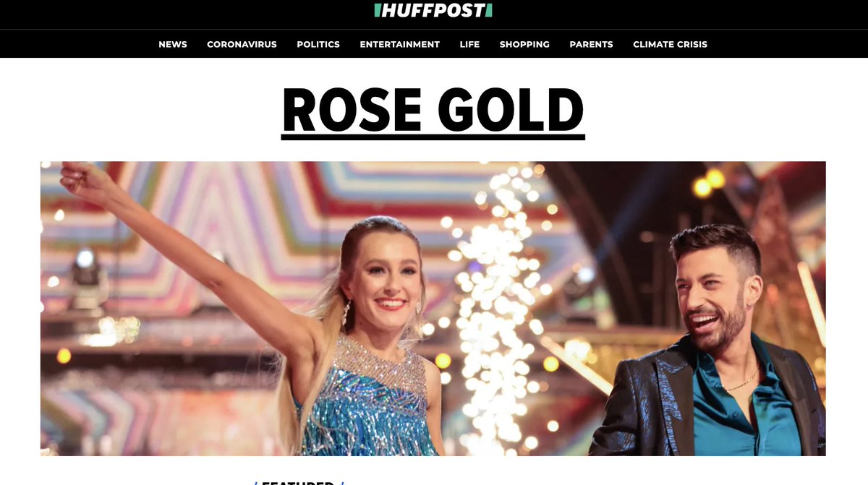Go to the Shopping section

[x=524, y=44]
